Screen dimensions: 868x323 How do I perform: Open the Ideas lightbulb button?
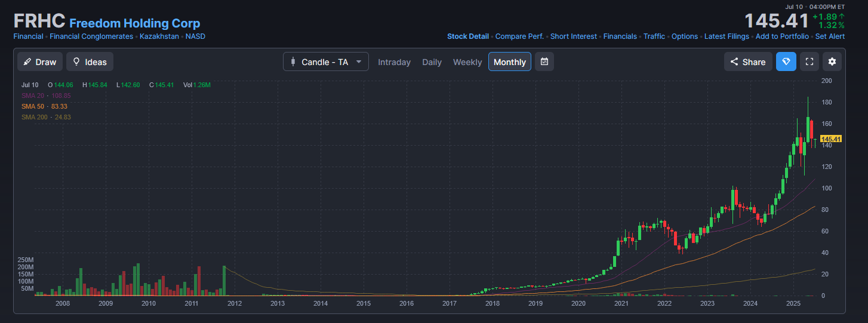tap(90, 62)
